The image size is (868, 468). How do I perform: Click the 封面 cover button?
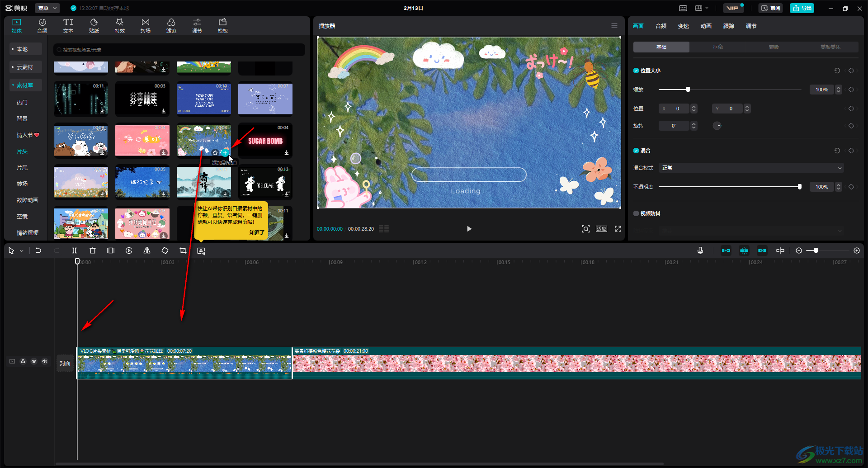65,363
